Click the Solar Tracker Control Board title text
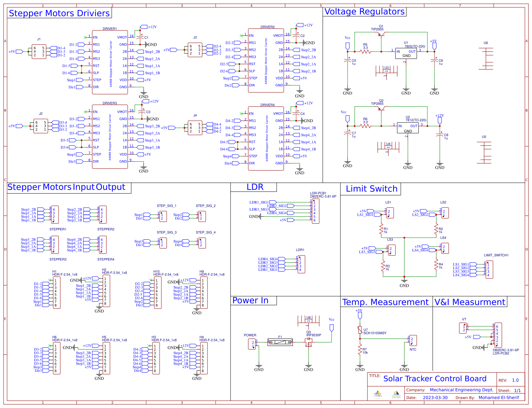The image size is (532, 408). [x=436, y=379]
